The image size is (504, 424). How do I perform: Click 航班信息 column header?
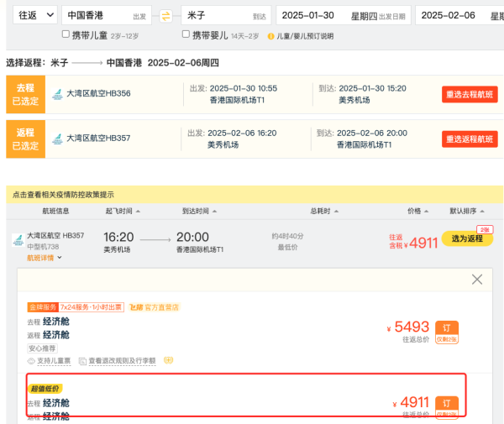55,211
